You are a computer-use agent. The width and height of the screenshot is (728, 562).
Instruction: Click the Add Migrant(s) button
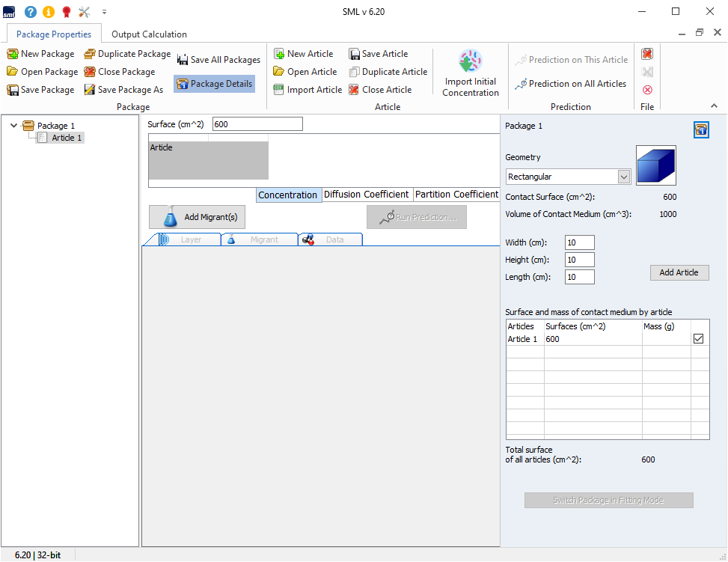pos(198,217)
